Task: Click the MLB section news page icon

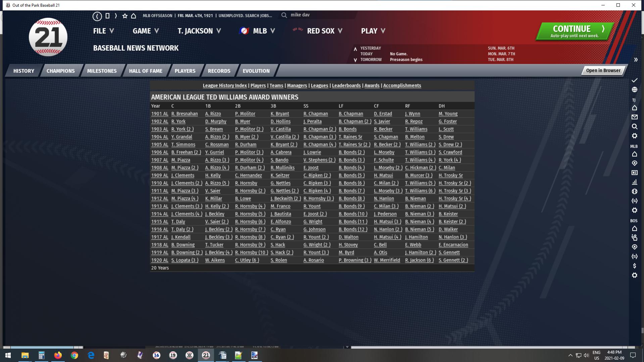Action: [x=634, y=173]
